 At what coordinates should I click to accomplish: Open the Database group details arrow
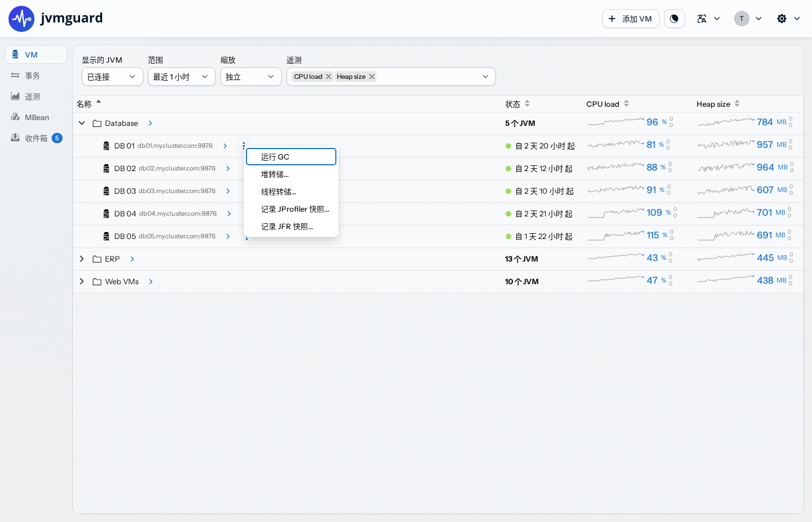pyautogui.click(x=150, y=123)
